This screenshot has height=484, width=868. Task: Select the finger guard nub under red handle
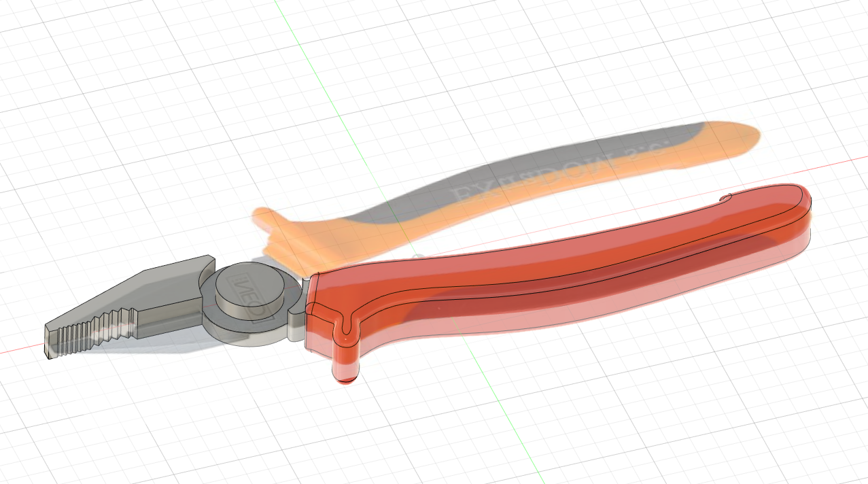(347, 360)
